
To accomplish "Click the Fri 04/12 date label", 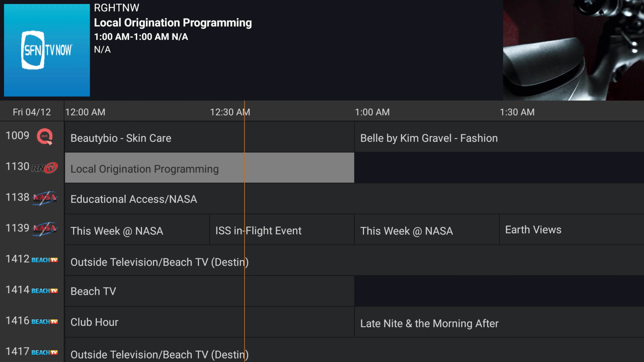I will click(x=32, y=112).
